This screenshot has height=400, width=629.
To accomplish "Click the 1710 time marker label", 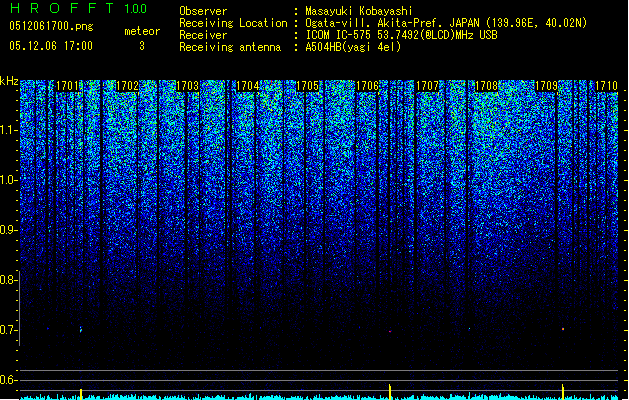I will pyautogui.click(x=606, y=86).
